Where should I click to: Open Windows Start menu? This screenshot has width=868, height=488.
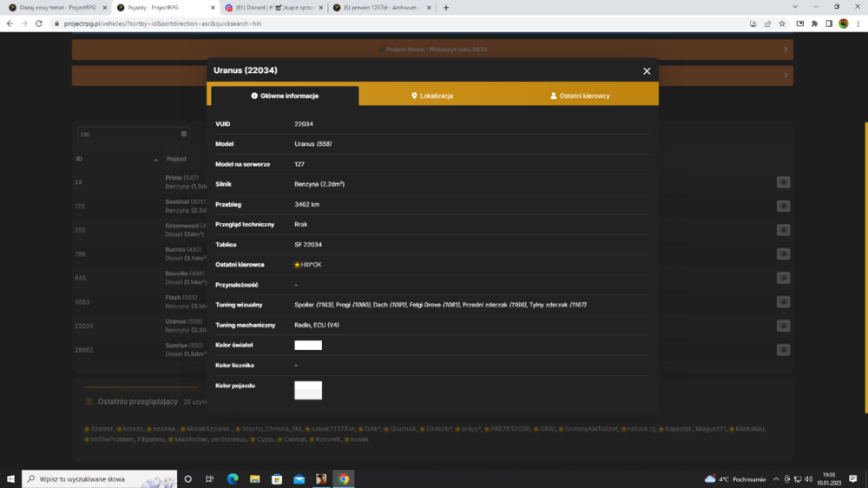coord(10,479)
